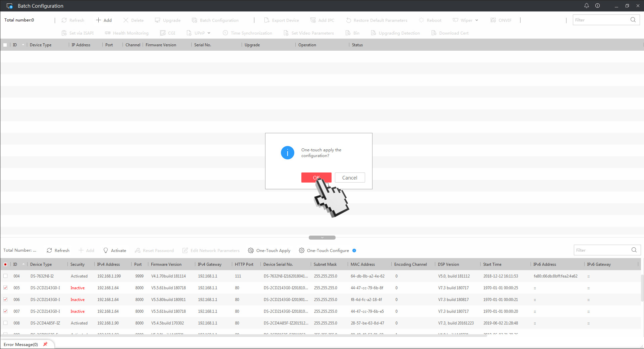Image resolution: width=644 pixels, height=349 pixels.
Task: Click the blue info dot beside One-Touch Configure
Action: pyautogui.click(x=354, y=250)
